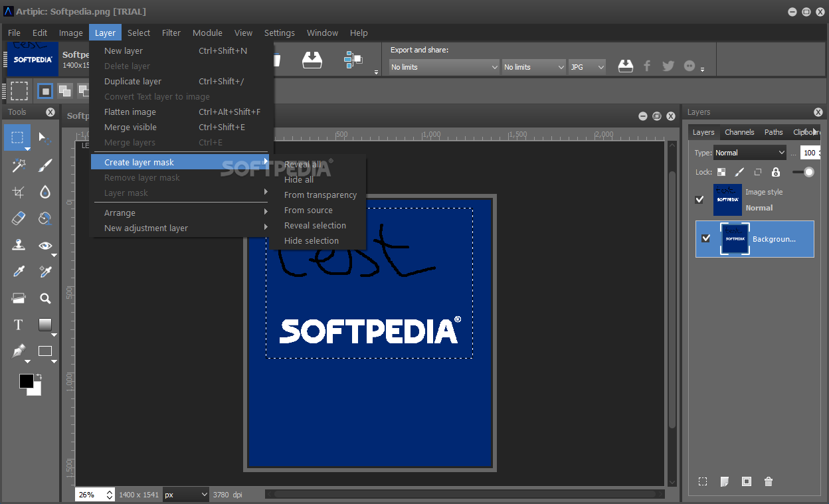Toggle lock transparency checkerboard icon
This screenshot has width=829, height=504.
721,172
